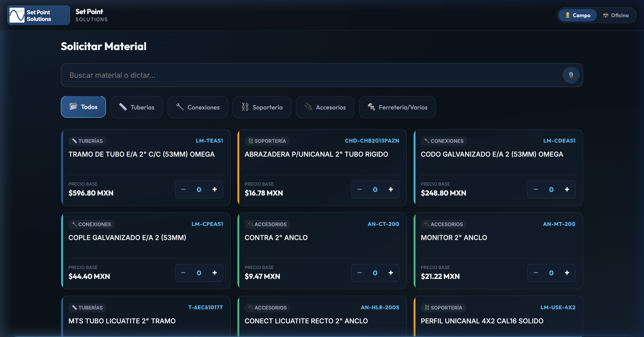The height and width of the screenshot is (337, 644).
Task: Select the Ferretería/Varios filter
Action: point(397,107)
